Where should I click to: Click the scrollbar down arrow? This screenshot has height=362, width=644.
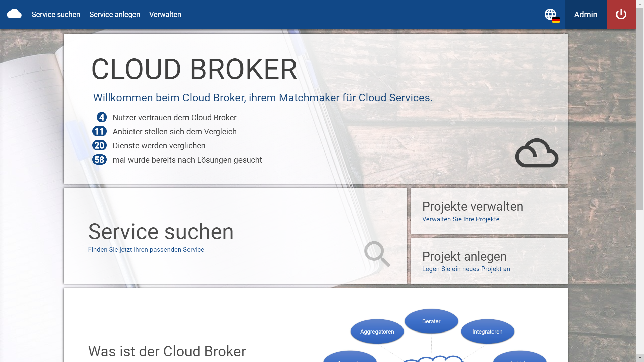coord(640,358)
